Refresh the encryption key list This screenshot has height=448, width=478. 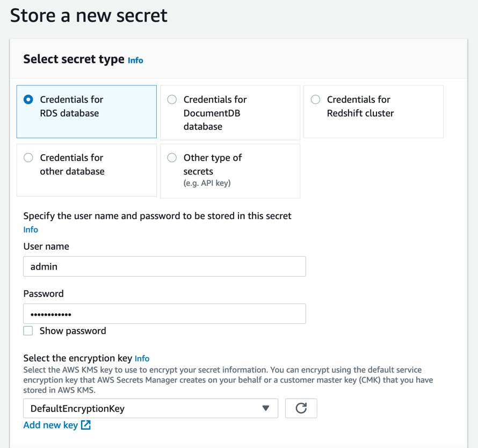[301, 408]
